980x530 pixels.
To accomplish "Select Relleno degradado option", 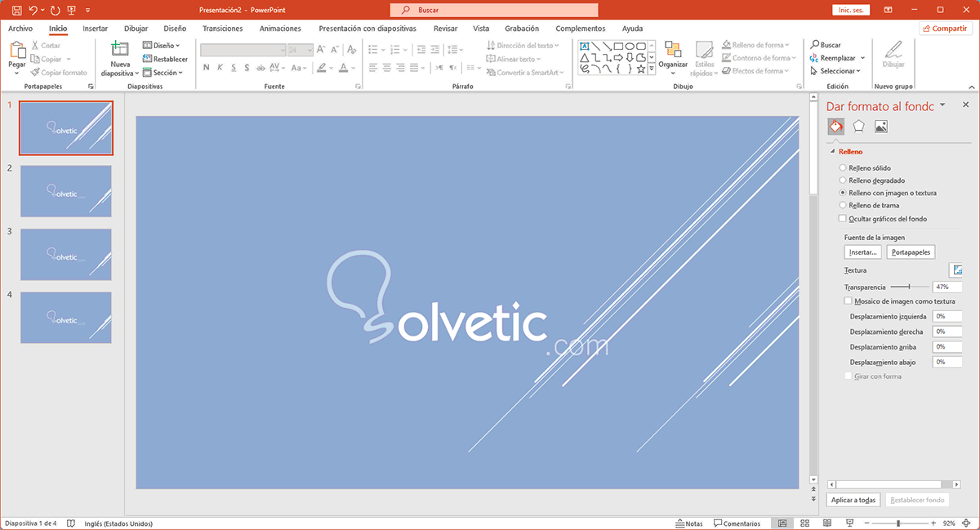I will (x=843, y=180).
